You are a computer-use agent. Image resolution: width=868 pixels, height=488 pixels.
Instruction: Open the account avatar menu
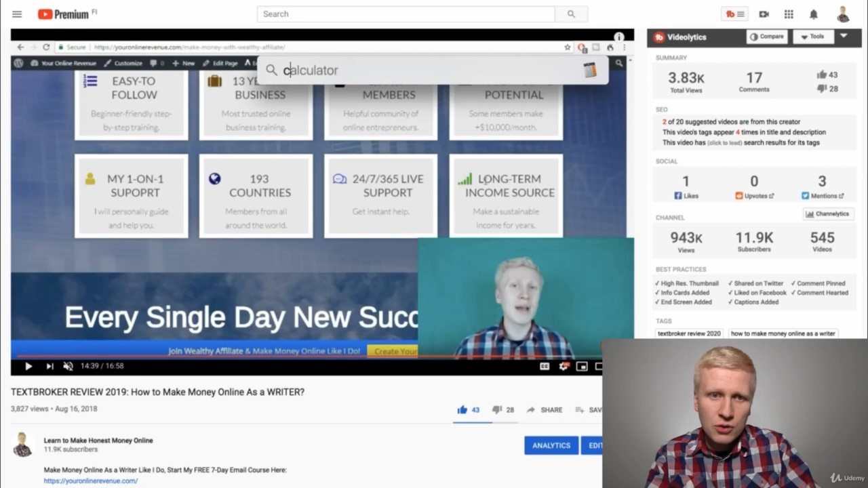click(843, 14)
